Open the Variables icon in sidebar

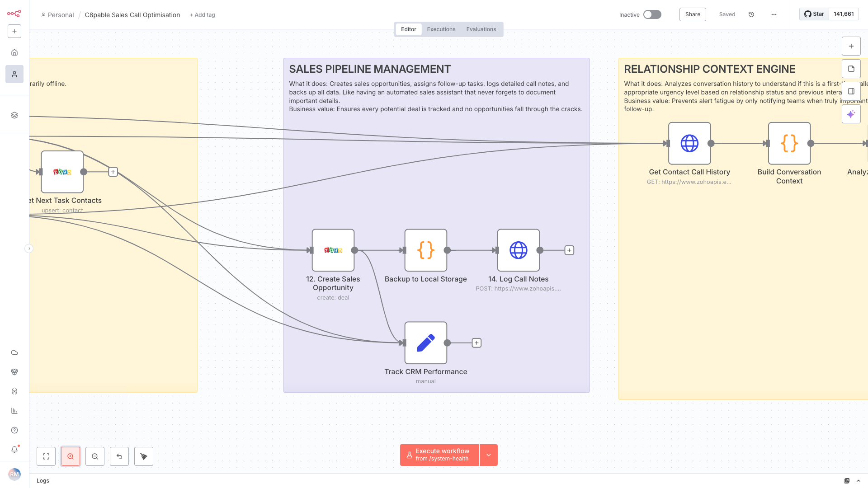click(14, 391)
